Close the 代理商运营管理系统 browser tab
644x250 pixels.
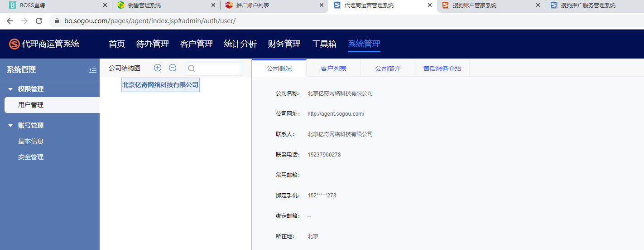click(430, 5)
